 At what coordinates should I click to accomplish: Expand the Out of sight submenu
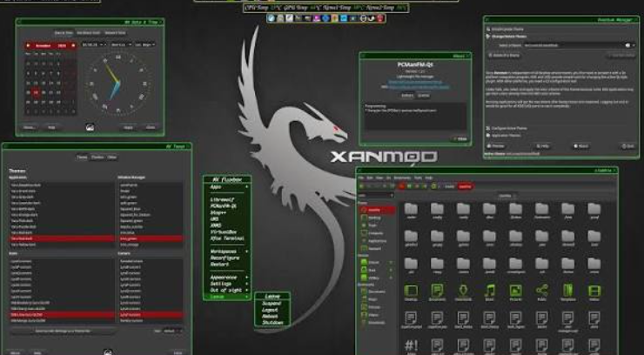tap(227, 290)
